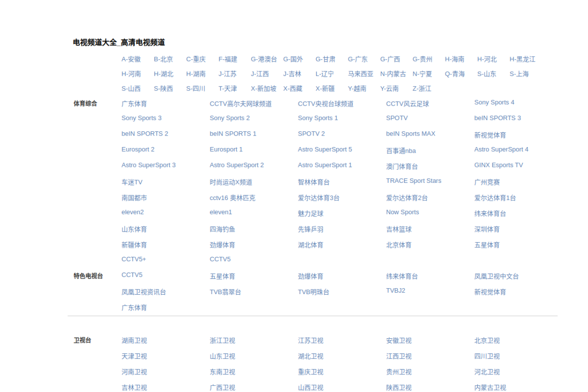Open the H-黑龙江 region link
The height and width of the screenshot is (392, 588).
pos(522,59)
